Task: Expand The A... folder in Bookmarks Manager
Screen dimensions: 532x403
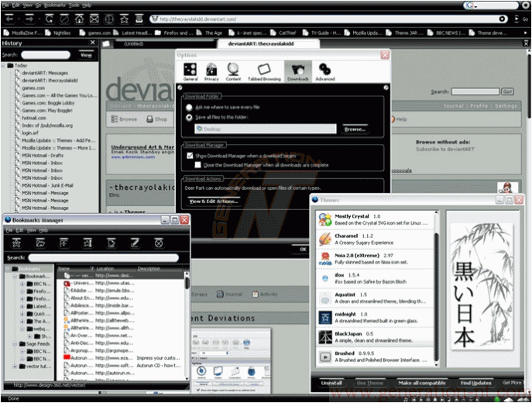Action: click(x=22, y=321)
